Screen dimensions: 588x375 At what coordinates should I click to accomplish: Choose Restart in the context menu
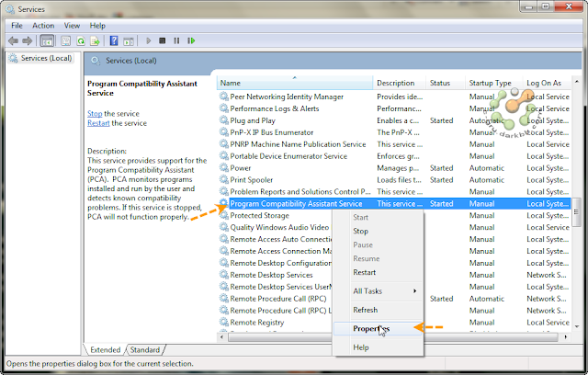[378, 272]
